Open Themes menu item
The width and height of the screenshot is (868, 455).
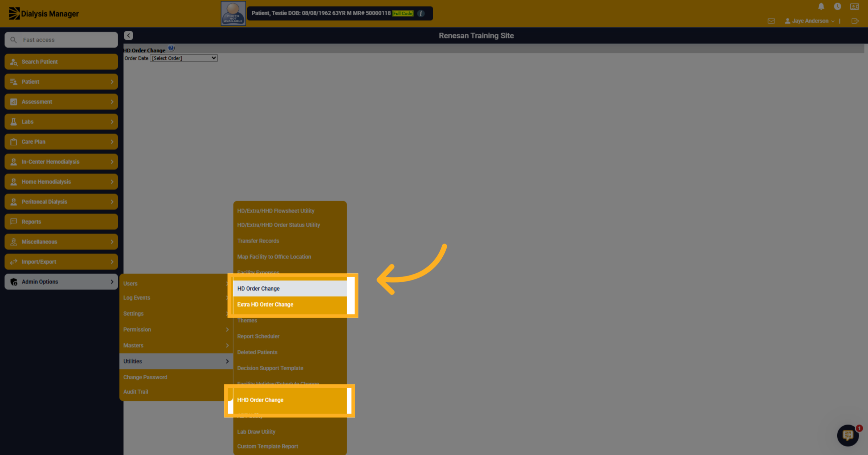[290, 320]
